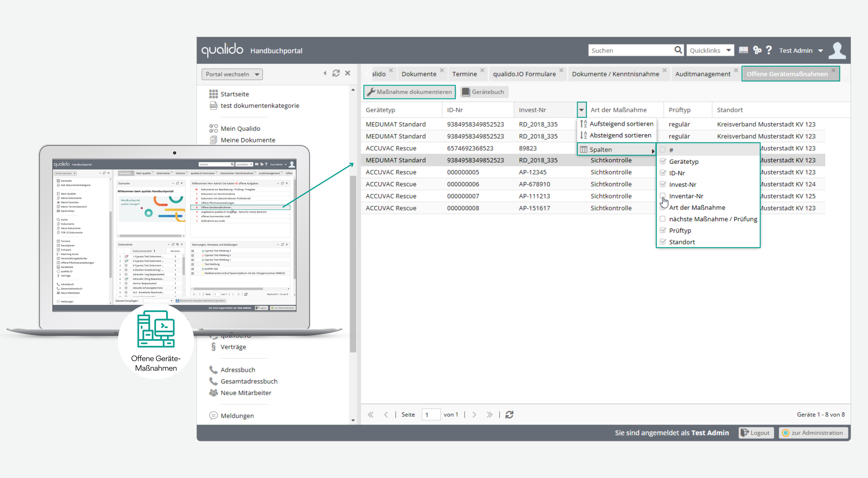Viewport: 868px width, 478px height.
Task: Go to last page of device list
Action: coord(490,414)
